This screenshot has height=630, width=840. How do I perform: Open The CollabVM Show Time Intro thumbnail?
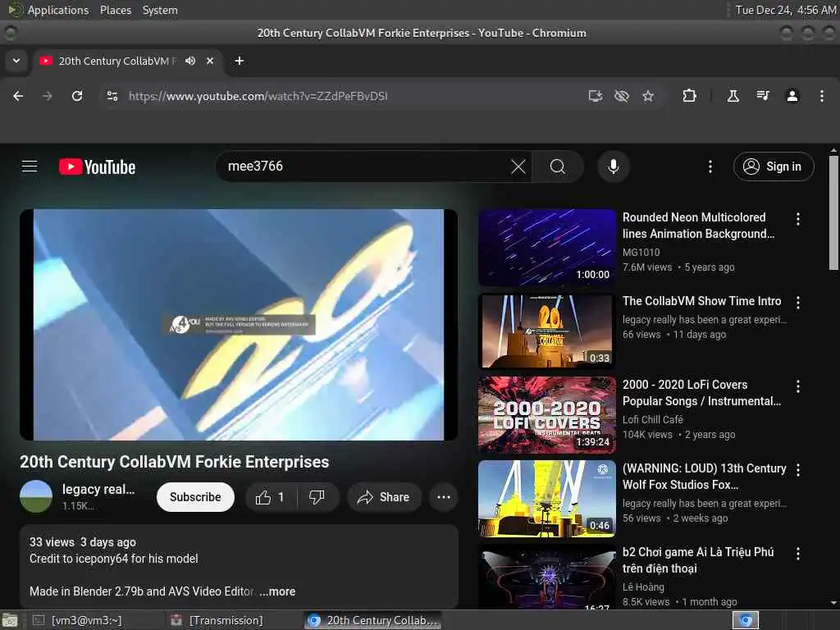(x=547, y=331)
